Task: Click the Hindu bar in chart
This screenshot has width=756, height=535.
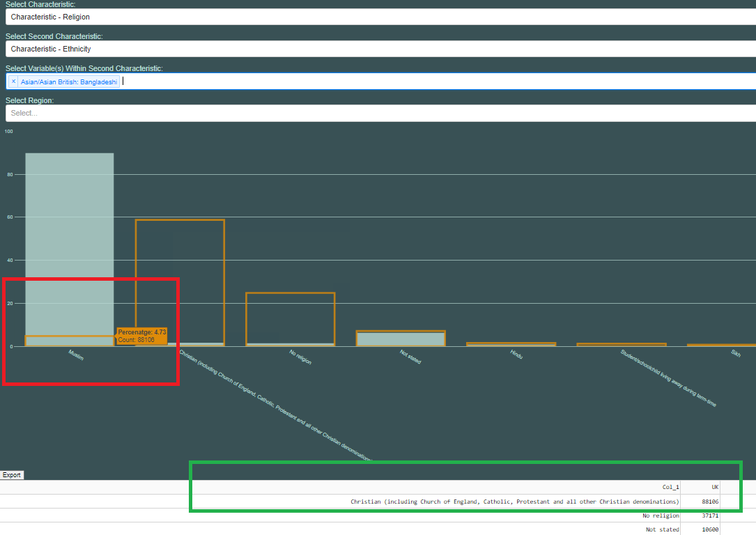Action: pyautogui.click(x=511, y=344)
